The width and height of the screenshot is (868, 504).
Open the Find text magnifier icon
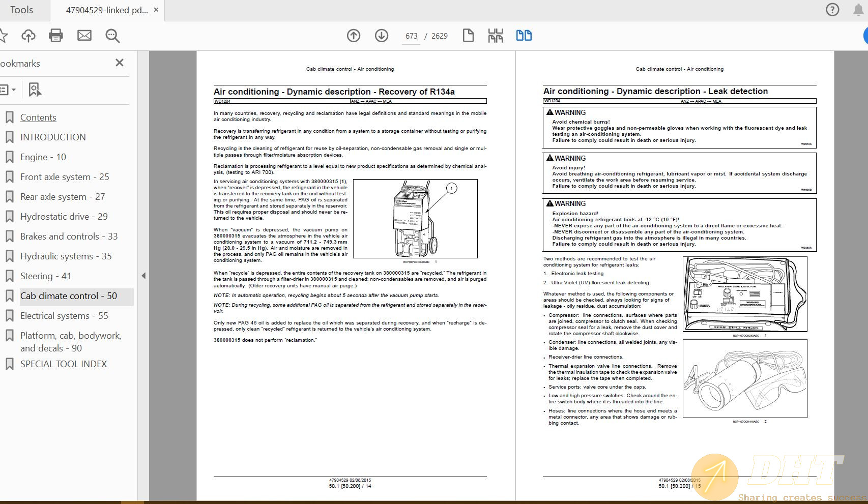112,36
